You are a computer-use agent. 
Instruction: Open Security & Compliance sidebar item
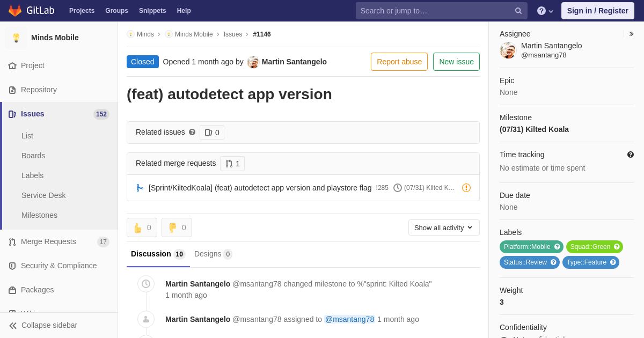pos(58,266)
